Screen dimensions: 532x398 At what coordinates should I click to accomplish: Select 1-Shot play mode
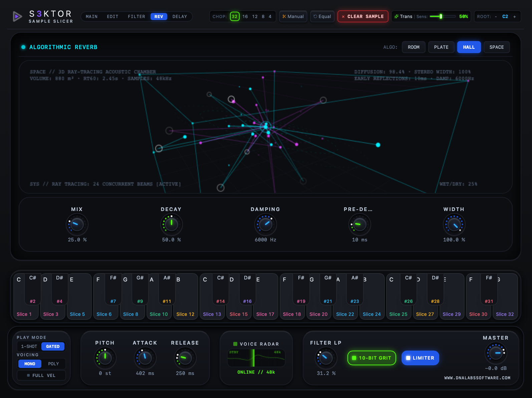pyautogui.click(x=29, y=347)
